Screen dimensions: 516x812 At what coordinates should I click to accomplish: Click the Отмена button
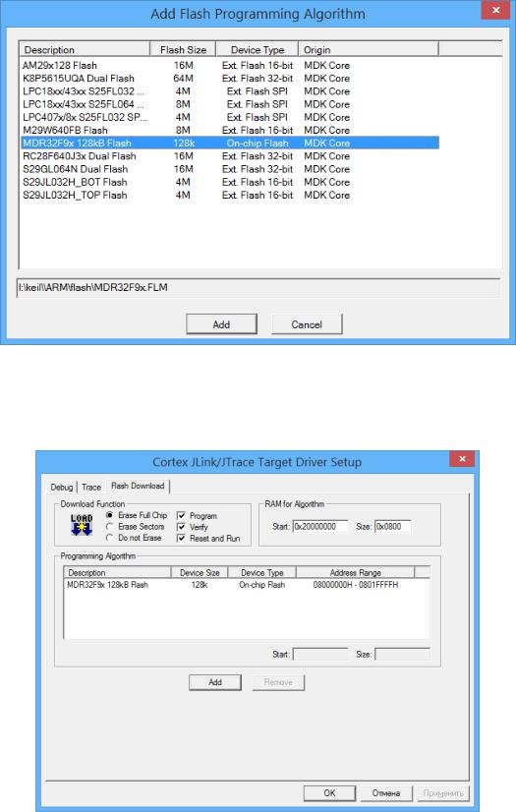[x=386, y=793]
